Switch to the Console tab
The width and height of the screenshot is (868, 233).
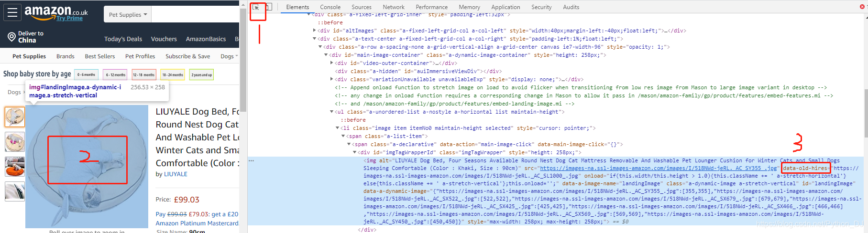tap(330, 7)
